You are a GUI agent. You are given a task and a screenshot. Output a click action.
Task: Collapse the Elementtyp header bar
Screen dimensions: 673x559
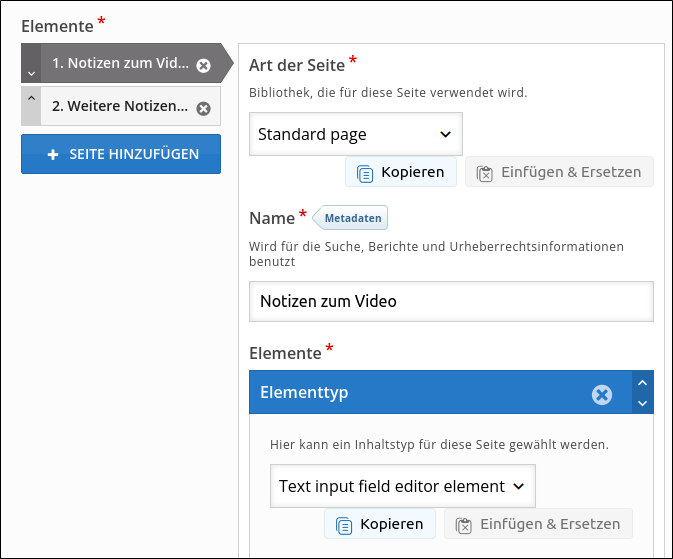click(420, 393)
